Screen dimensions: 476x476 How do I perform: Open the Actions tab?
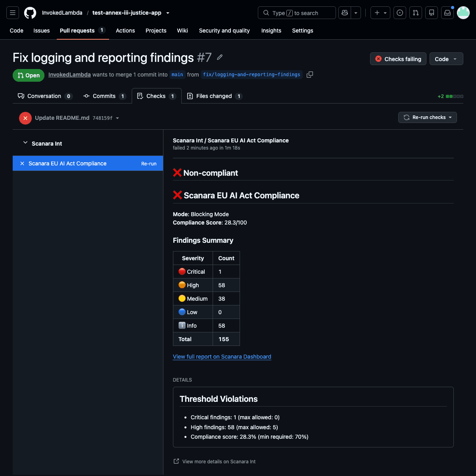point(125,31)
